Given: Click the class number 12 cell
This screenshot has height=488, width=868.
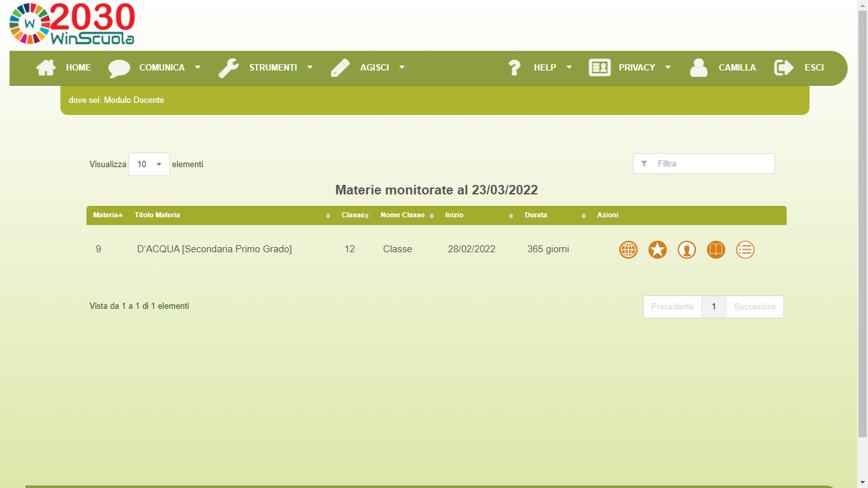Looking at the screenshot, I should click(x=349, y=249).
